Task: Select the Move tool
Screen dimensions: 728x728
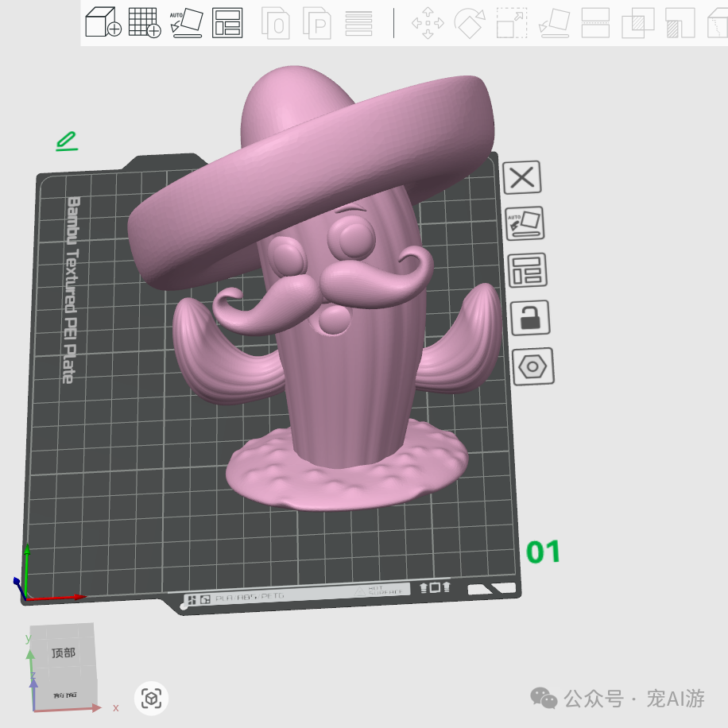Action: [428, 23]
